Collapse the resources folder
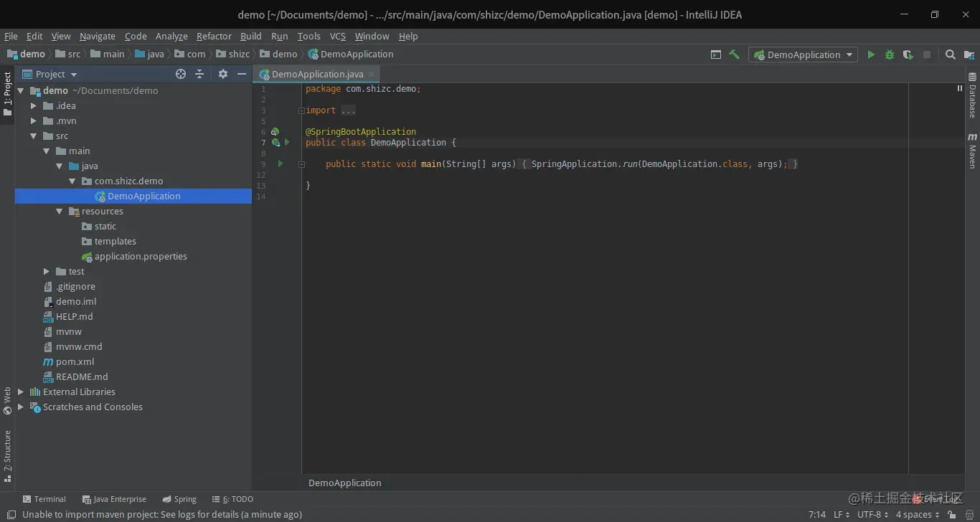Image resolution: width=980 pixels, height=522 pixels. coord(60,212)
